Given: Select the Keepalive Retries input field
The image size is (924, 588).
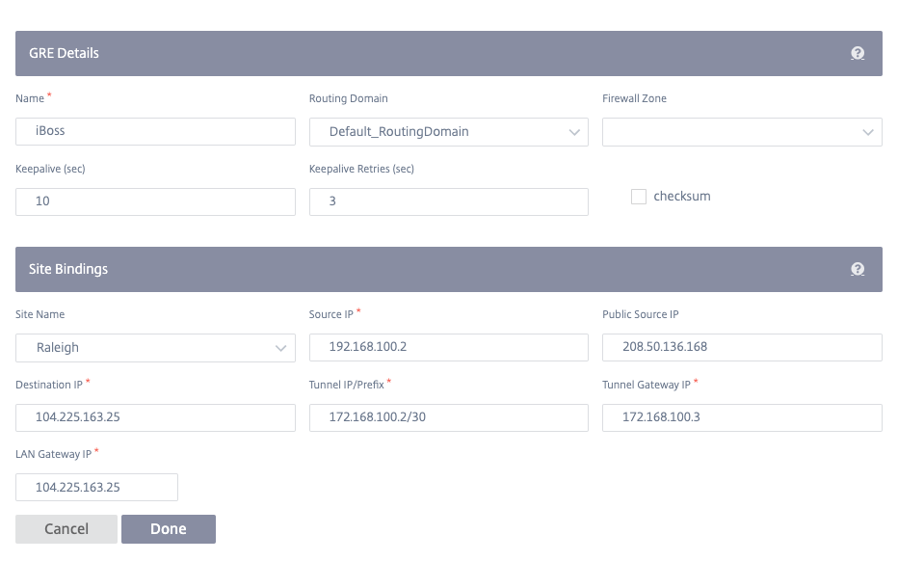Looking at the screenshot, I should [x=448, y=201].
